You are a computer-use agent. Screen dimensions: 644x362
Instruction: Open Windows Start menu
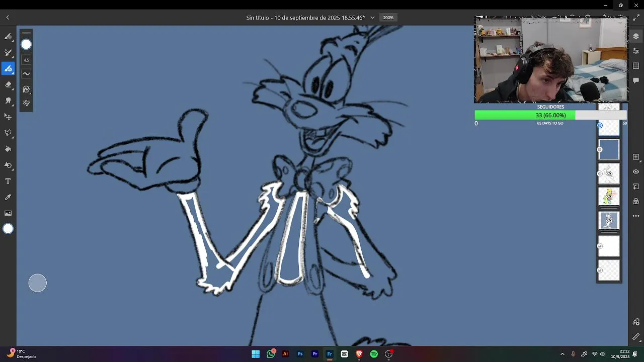(256, 354)
